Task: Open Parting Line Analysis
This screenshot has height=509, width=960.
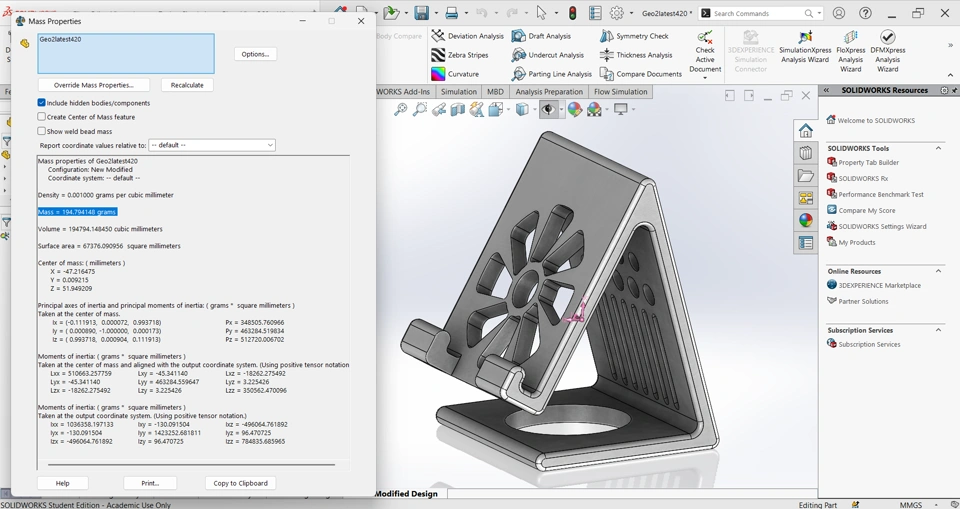Action: [552, 74]
